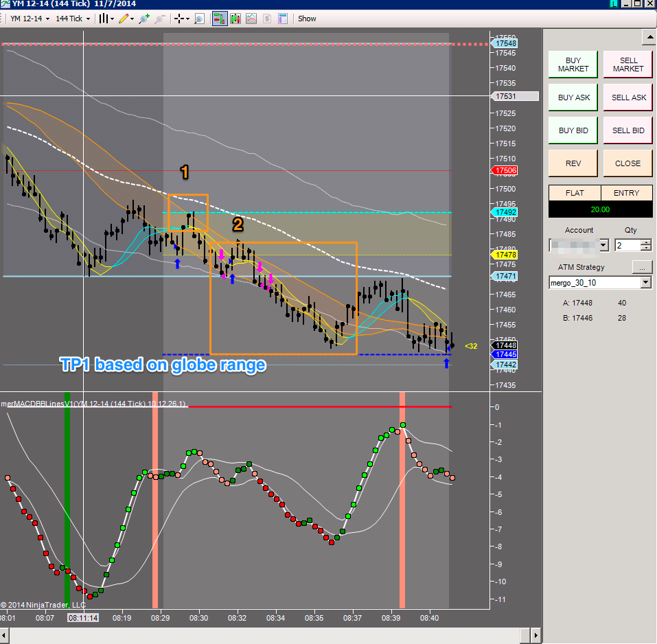Click the 08:37 time axis label

click(352, 618)
